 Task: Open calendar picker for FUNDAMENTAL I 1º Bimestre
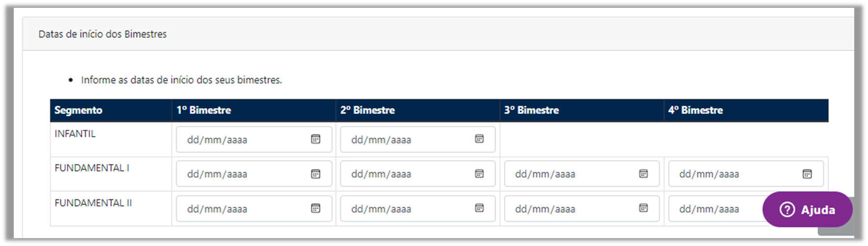coord(315,174)
